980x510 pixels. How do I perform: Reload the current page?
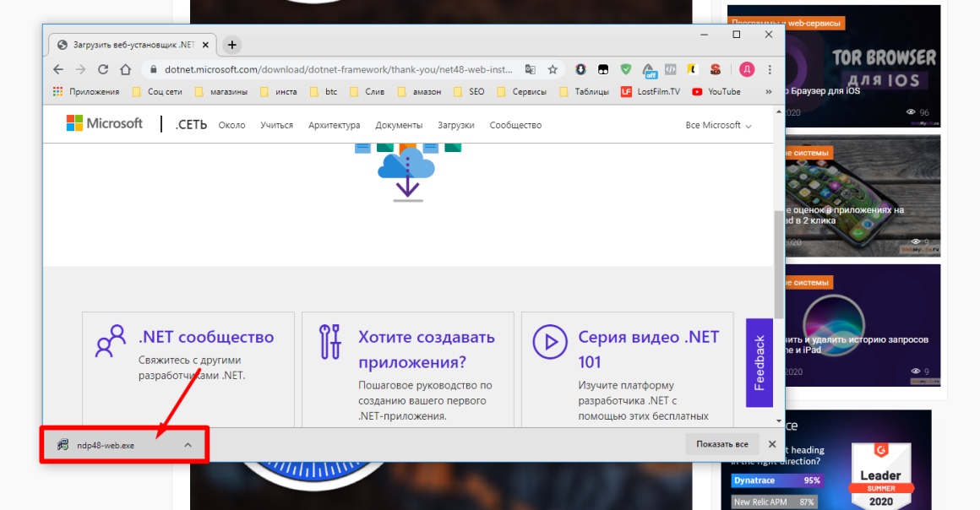coord(103,69)
